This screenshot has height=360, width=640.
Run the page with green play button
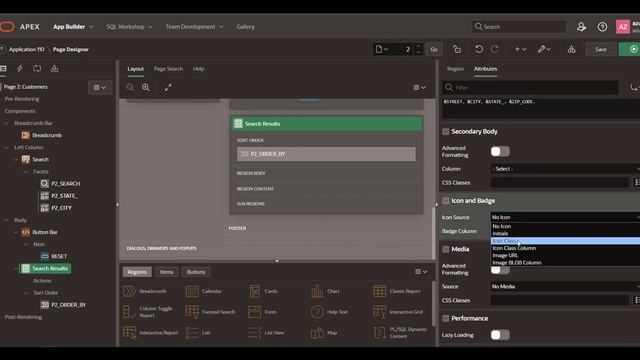(x=631, y=49)
